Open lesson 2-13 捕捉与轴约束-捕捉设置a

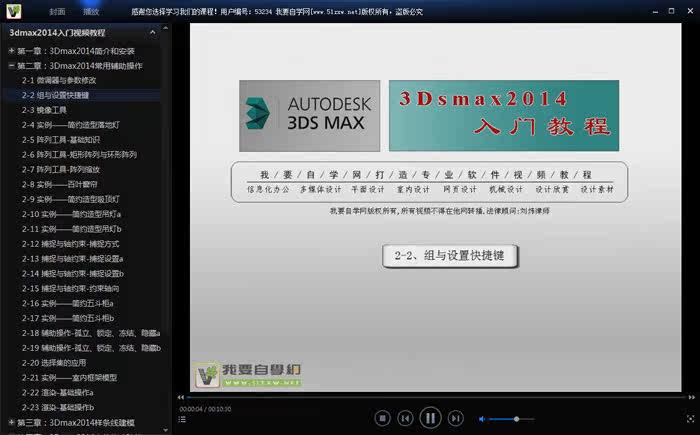coord(72,259)
